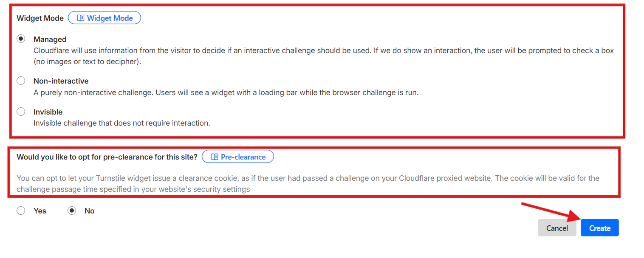Click the "Yes" label text

pyautogui.click(x=40, y=211)
